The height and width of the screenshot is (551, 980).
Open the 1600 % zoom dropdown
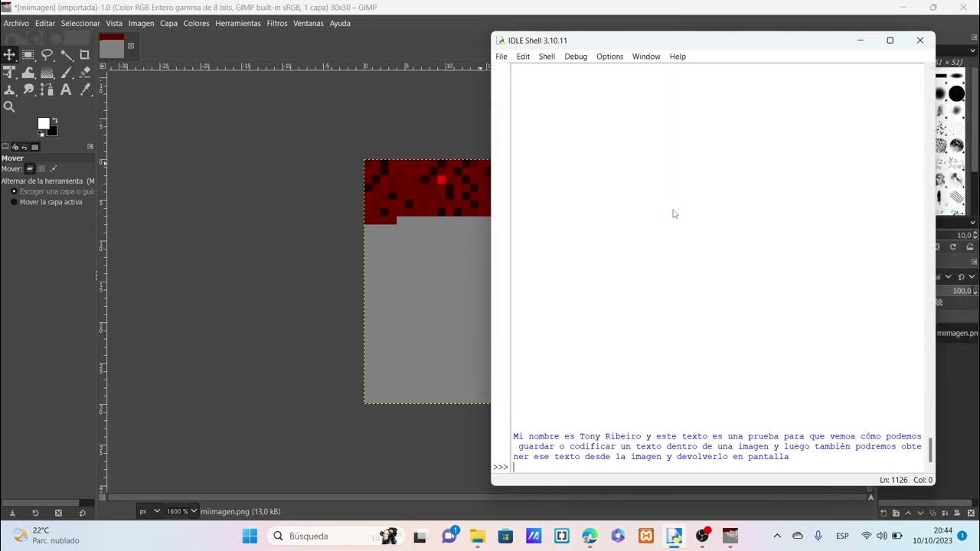pos(182,511)
